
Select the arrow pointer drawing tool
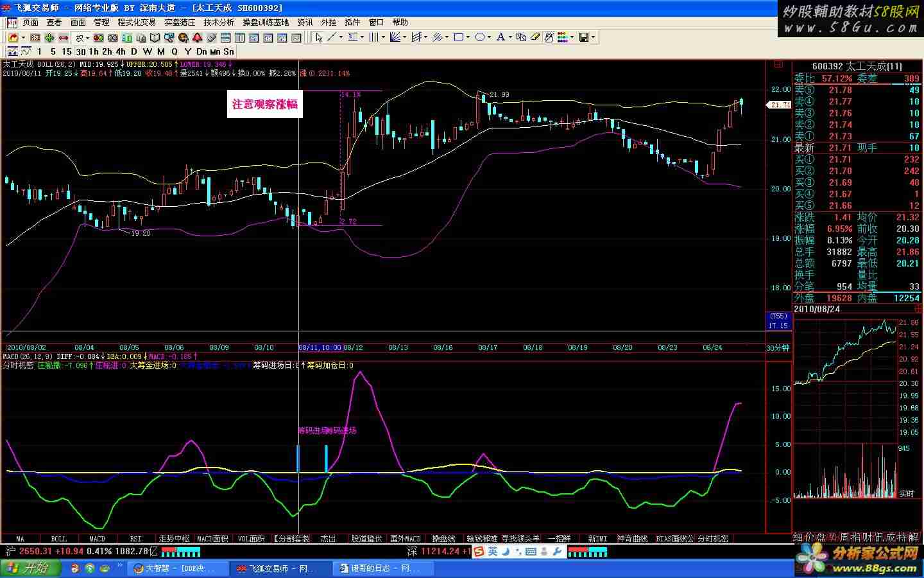[x=319, y=37]
